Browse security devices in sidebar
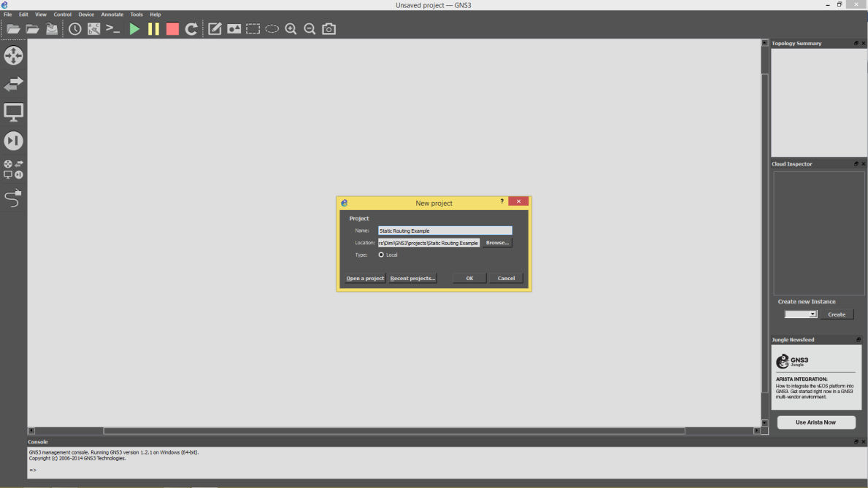 pos(13,141)
